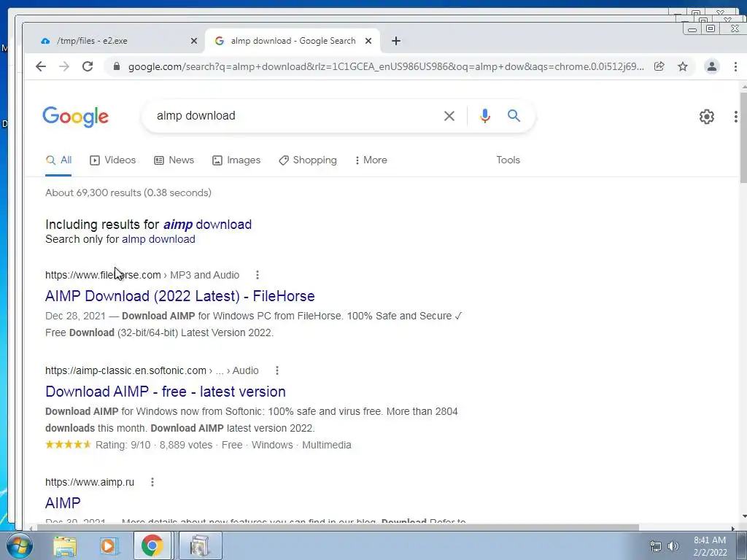
Task: Open Google quick settings gear
Action: (x=706, y=117)
